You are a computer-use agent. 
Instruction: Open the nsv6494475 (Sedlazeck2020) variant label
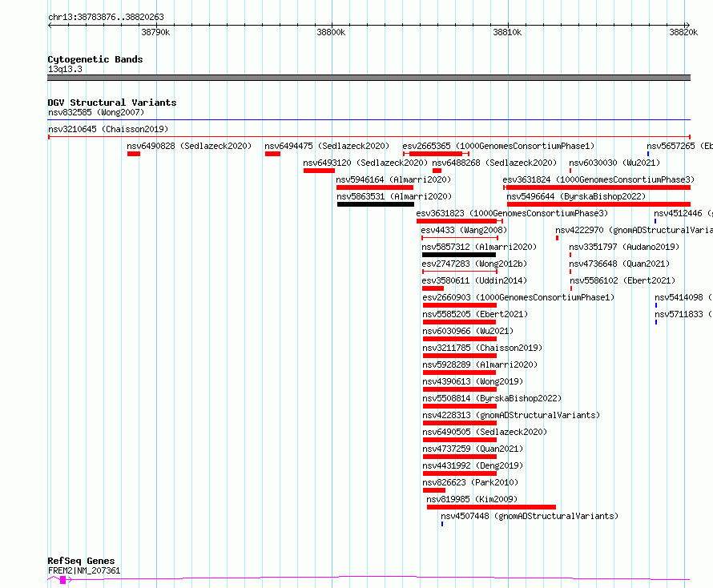[327, 146]
